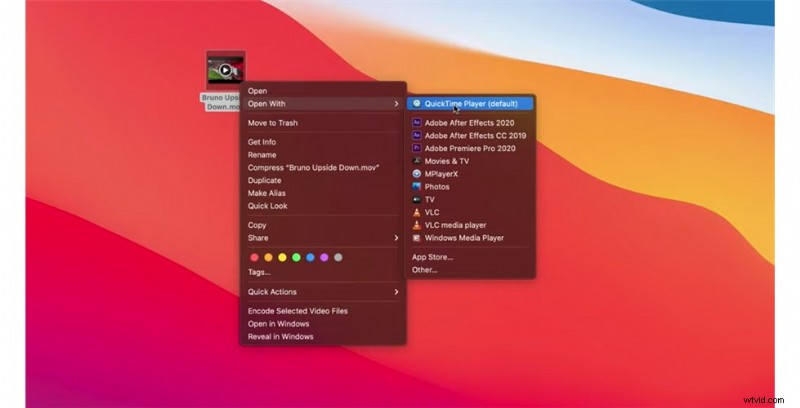The image size is (800, 408).
Task: Select the Bruno Upside Down.mov file thumbnail
Action: [226, 70]
